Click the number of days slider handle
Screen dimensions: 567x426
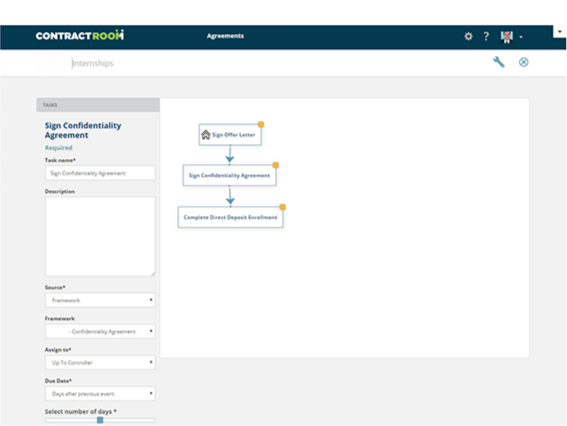100,420
